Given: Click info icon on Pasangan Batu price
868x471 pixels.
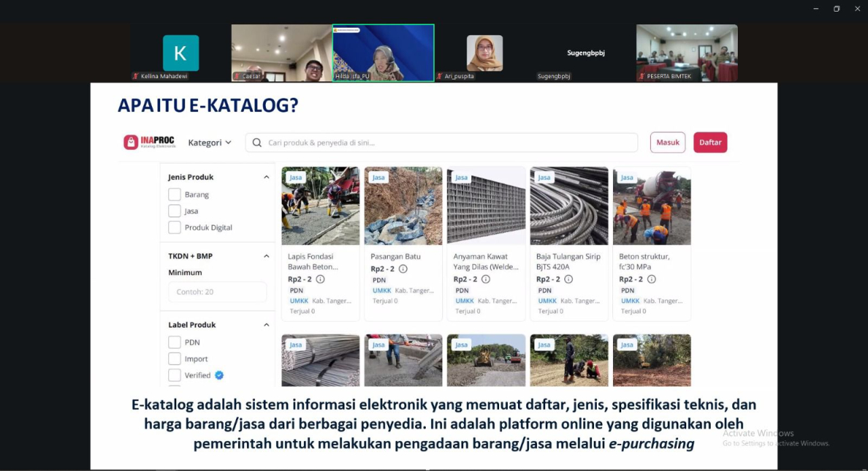Looking at the screenshot, I should point(403,269).
